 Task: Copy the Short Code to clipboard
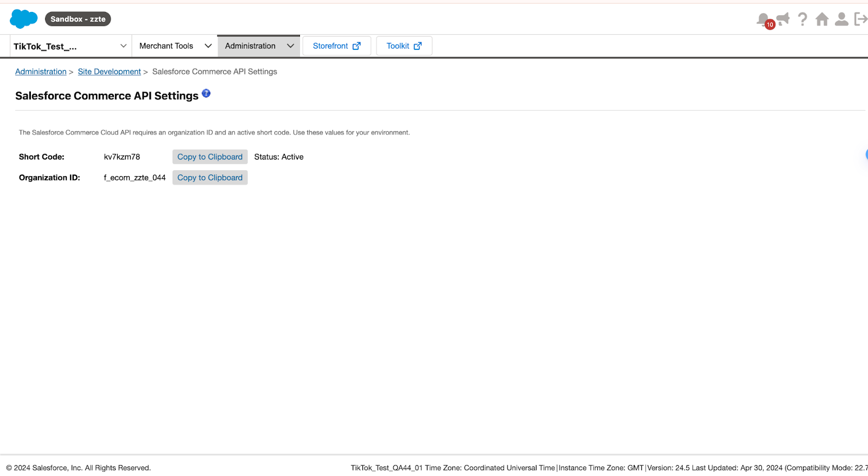(210, 157)
